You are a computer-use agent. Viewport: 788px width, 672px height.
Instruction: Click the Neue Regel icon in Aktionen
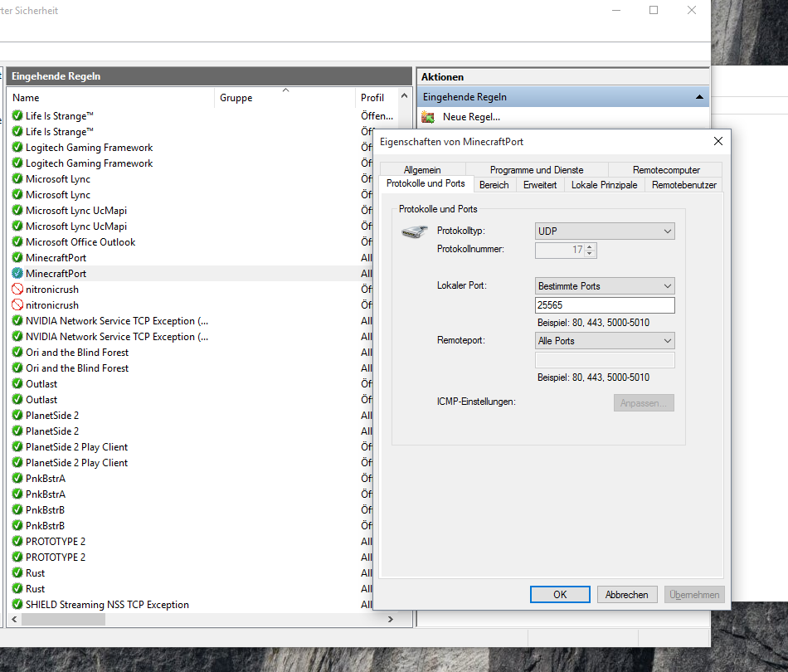(x=428, y=117)
